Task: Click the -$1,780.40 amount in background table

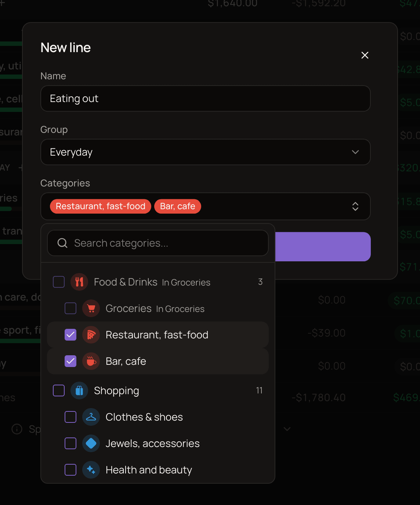Action: (x=319, y=397)
